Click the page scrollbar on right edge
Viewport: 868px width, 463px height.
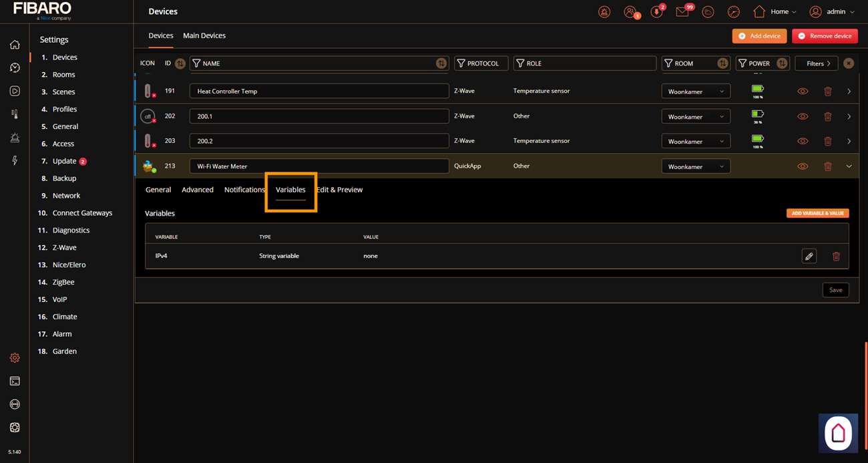(865, 374)
